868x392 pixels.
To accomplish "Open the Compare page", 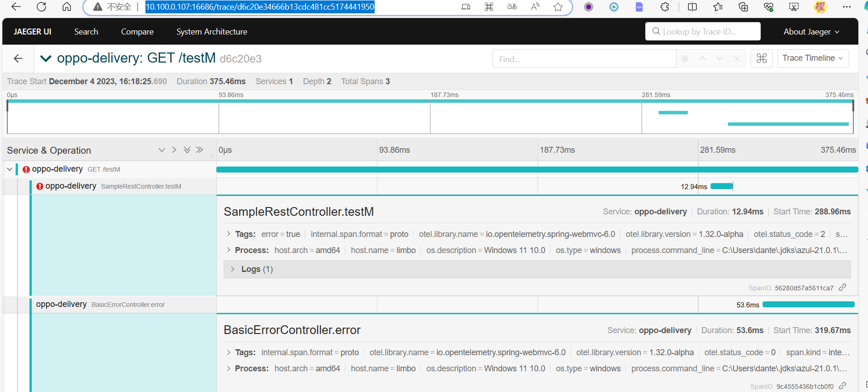I will point(137,32).
